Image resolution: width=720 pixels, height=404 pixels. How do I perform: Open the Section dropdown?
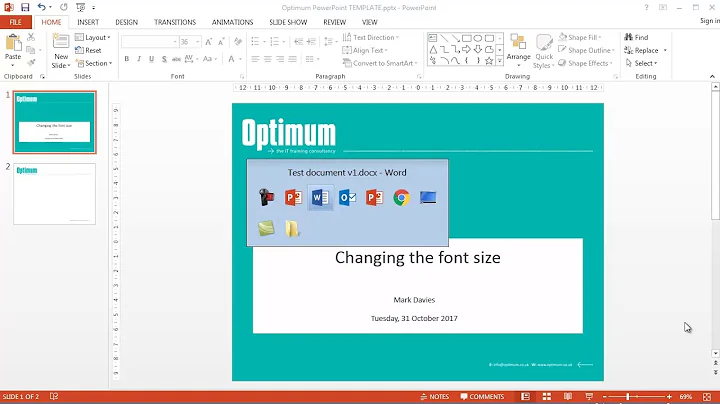(x=94, y=63)
